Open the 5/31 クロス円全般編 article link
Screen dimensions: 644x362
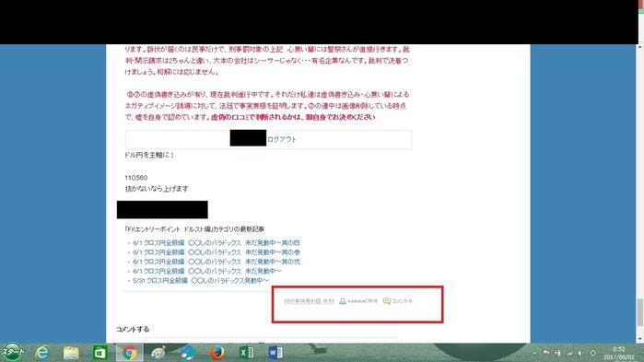click(201, 281)
